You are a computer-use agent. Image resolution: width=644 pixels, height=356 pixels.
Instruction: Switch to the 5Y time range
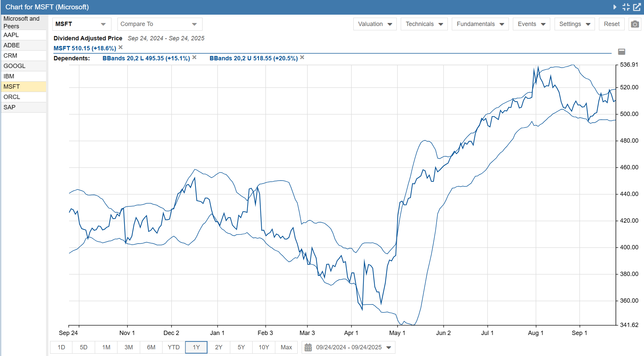(x=241, y=347)
